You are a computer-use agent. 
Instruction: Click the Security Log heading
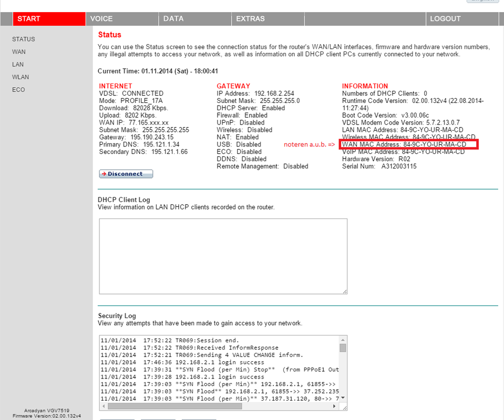coord(117,316)
